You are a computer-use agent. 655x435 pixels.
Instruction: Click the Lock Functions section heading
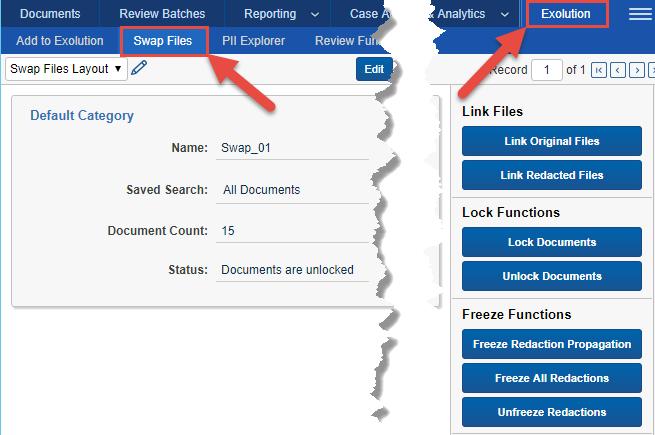tap(511, 212)
